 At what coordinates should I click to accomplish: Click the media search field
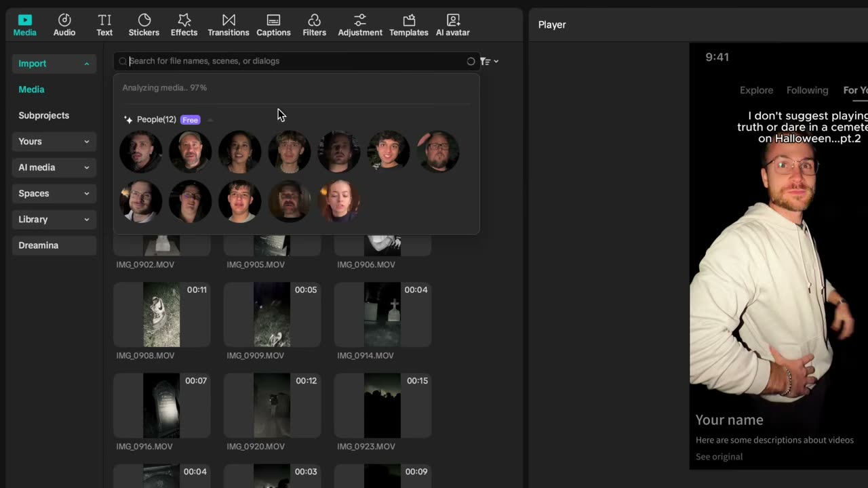[296, 61]
